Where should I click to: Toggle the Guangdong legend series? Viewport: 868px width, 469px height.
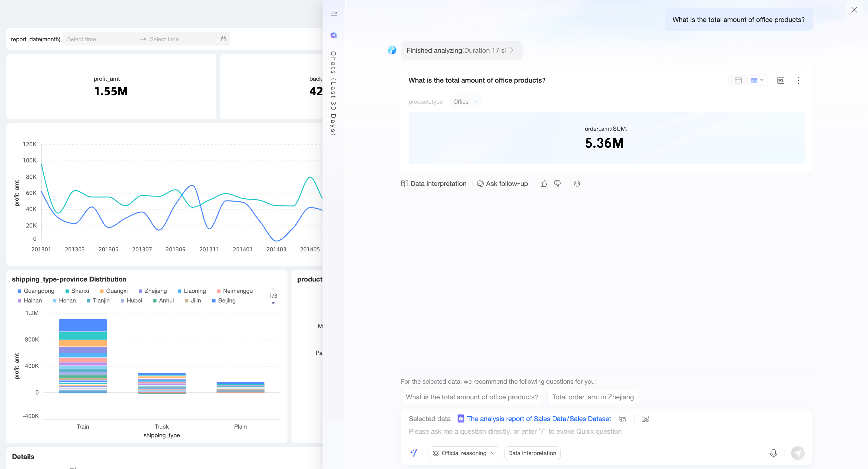(x=35, y=291)
